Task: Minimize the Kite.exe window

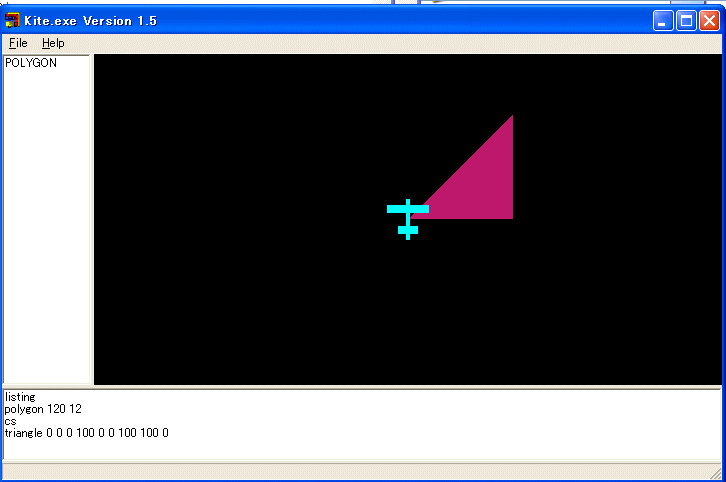Action: 663,21
